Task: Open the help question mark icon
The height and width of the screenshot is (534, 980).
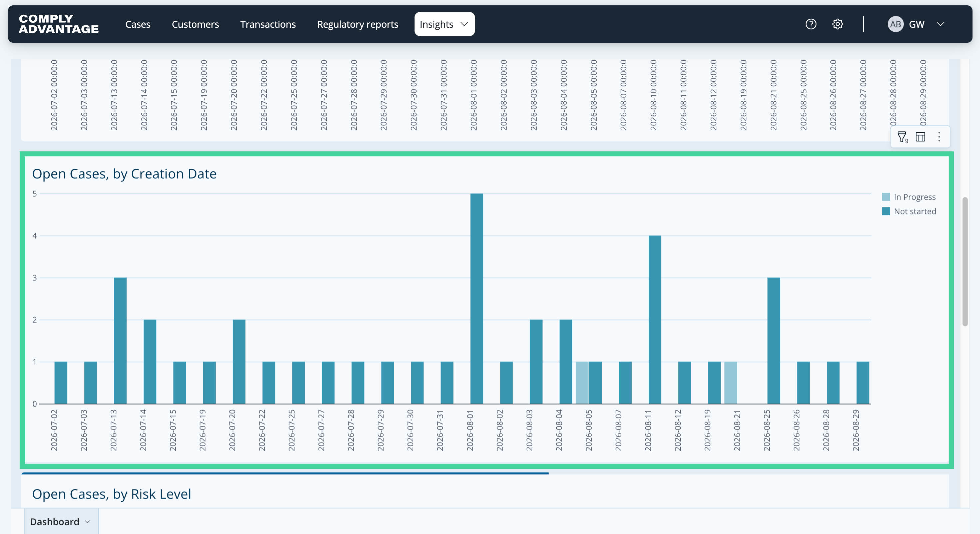Action: click(811, 24)
